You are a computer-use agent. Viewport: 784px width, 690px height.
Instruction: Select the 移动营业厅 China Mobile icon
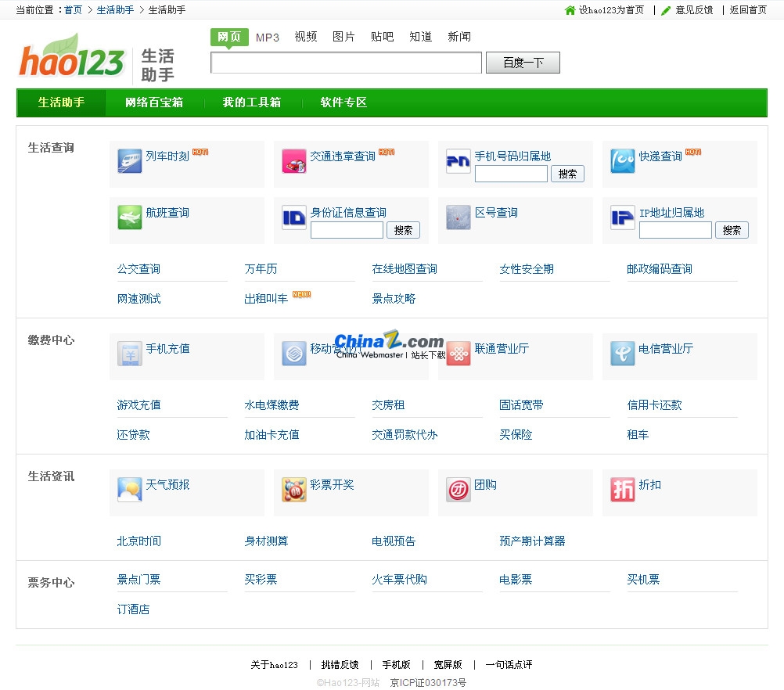click(x=293, y=354)
